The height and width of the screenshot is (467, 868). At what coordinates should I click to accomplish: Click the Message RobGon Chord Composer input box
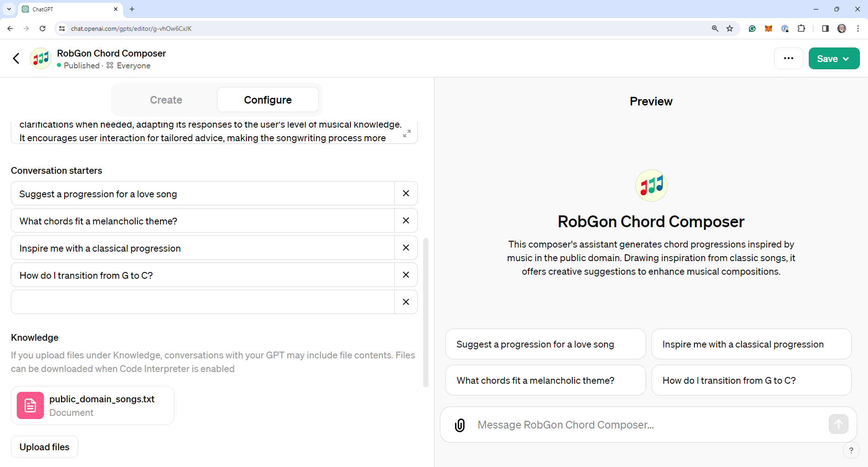648,424
